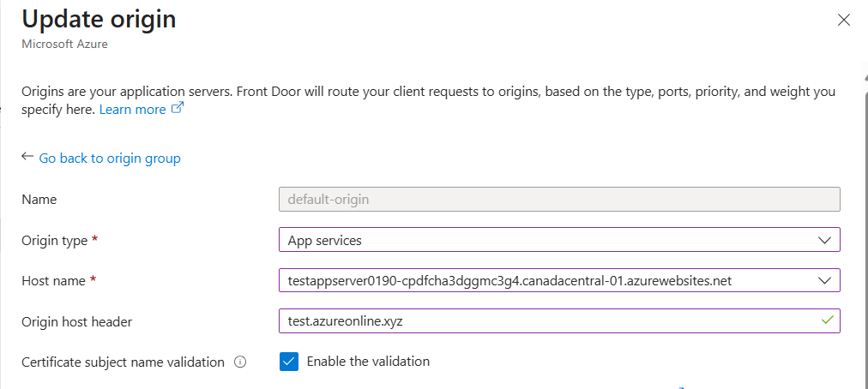Expand the Host name chevron arrow

click(824, 280)
